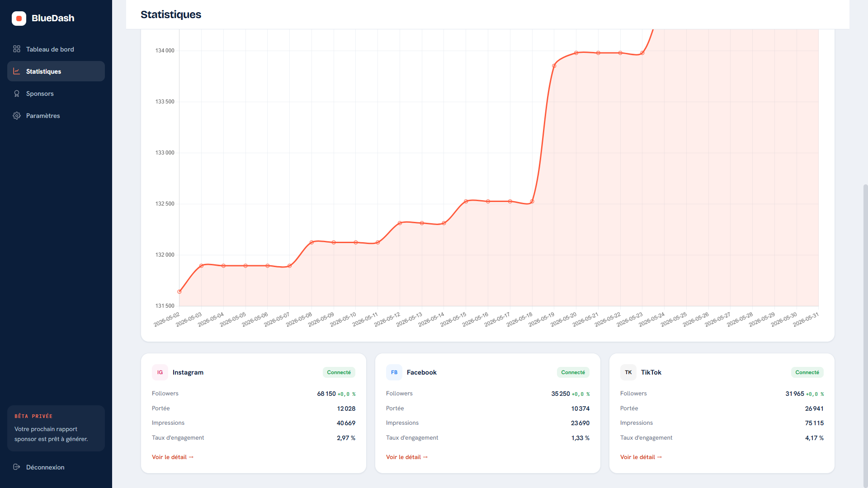
Task: View Instagram details via Voir le détail
Action: 173,457
